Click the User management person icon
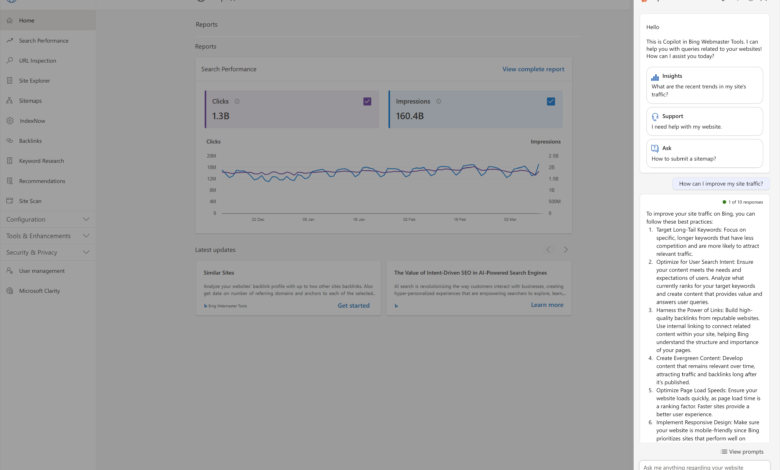The width and height of the screenshot is (780, 470). click(9, 271)
